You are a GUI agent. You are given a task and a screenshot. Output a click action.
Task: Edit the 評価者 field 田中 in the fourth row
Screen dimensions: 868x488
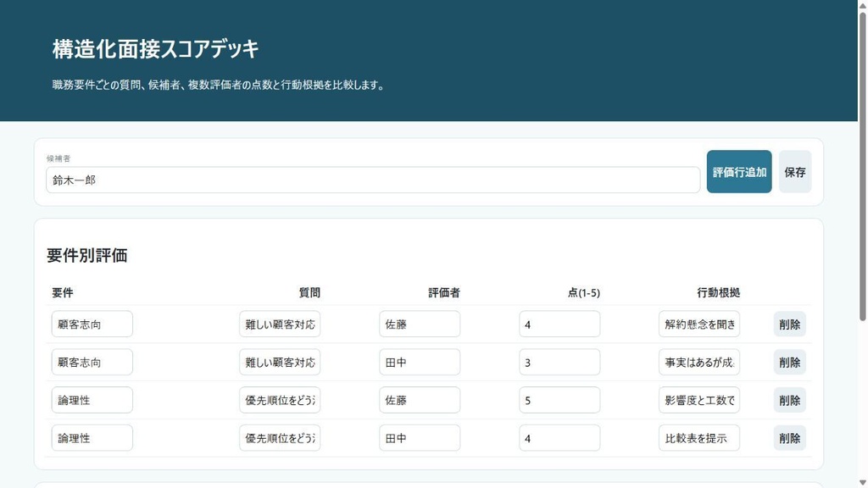pyautogui.click(x=420, y=438)
